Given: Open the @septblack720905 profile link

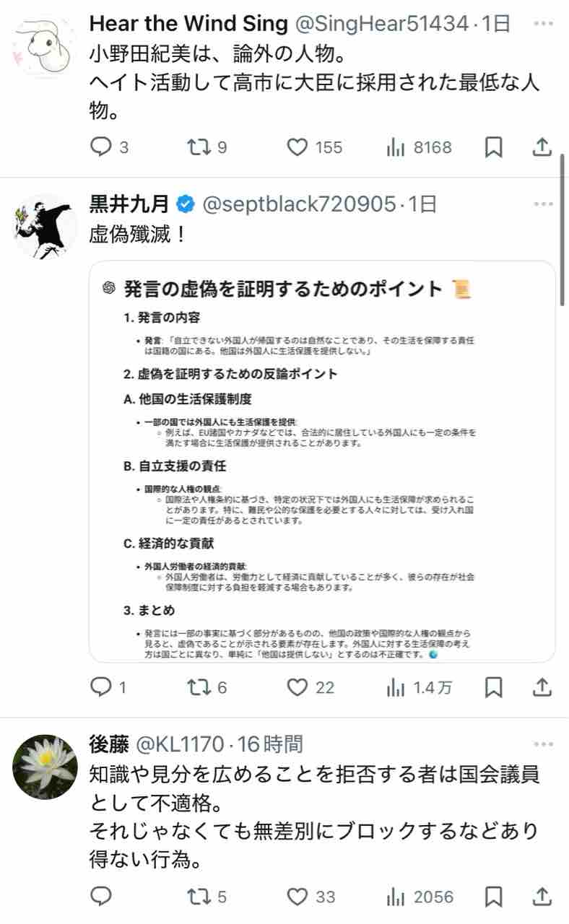Looking at the screenshot, I should point(300,205).
